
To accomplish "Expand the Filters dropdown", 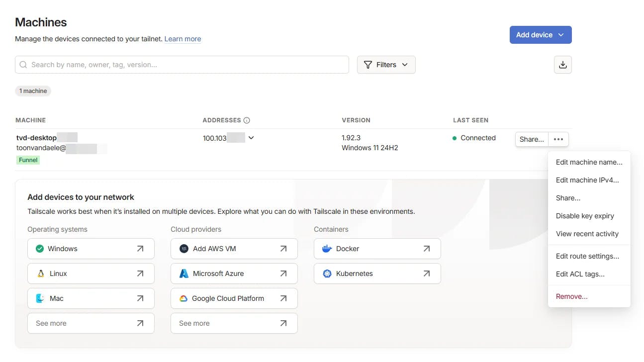I will pos(386,65).
